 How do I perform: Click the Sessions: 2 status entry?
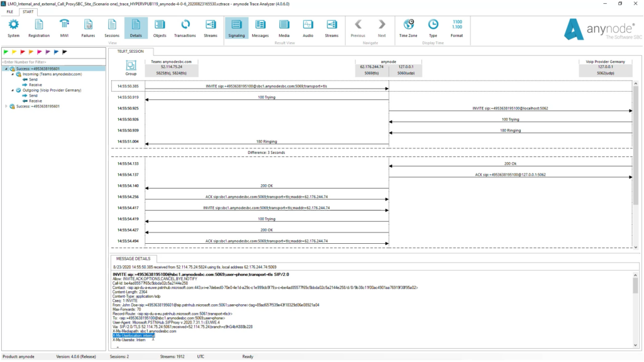[119, 357]
